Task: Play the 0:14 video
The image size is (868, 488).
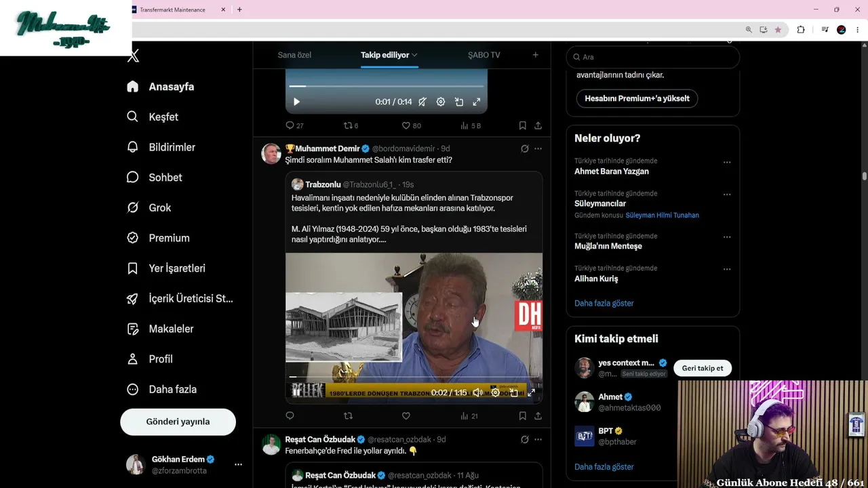Action: pos(296,102)
